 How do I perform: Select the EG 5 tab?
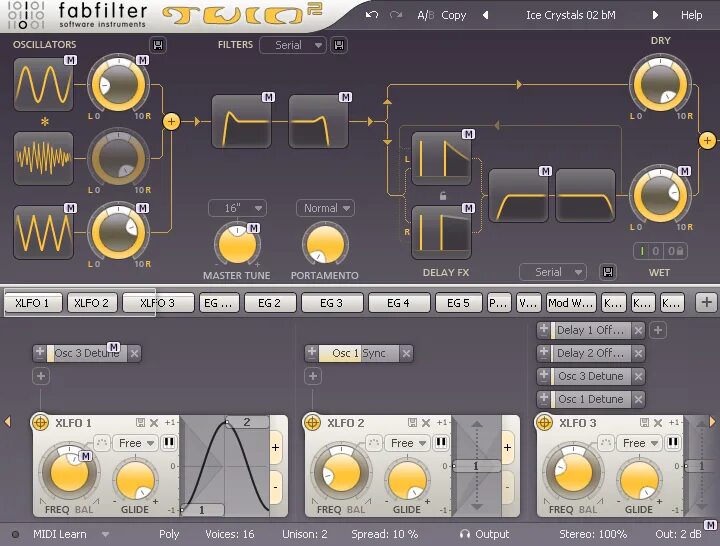(x=458, y=303)
